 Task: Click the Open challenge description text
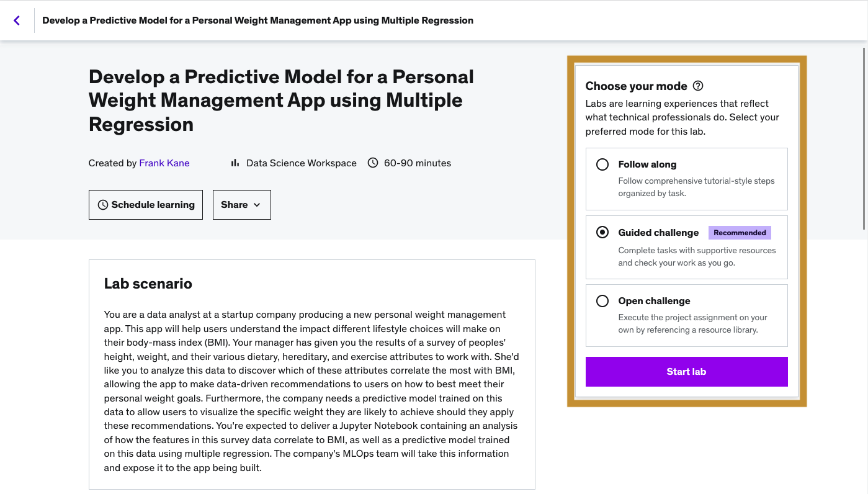[692, 323]
